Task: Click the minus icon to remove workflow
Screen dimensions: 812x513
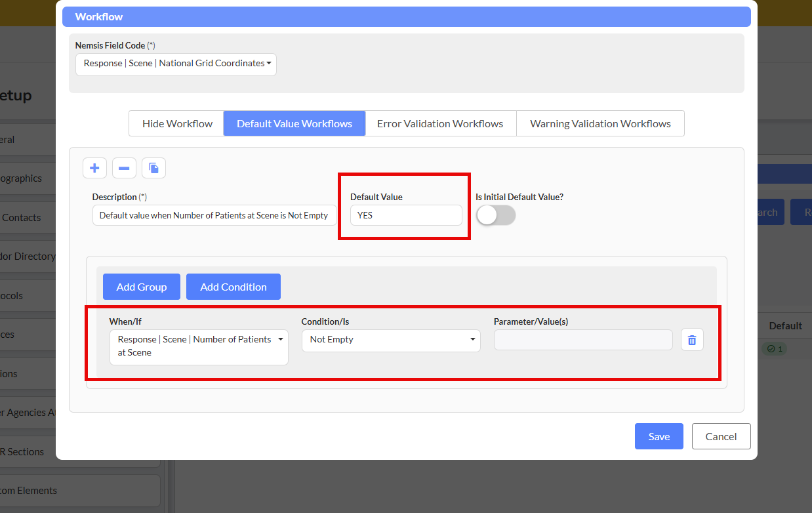Action: 124,168
